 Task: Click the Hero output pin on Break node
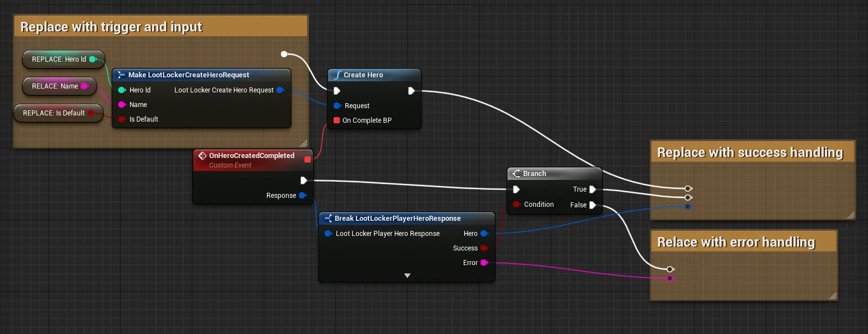(x=484, y=233)
